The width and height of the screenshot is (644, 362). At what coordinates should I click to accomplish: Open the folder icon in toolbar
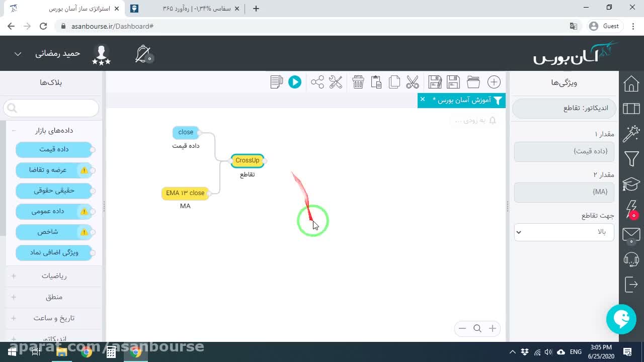pos(473,82)
